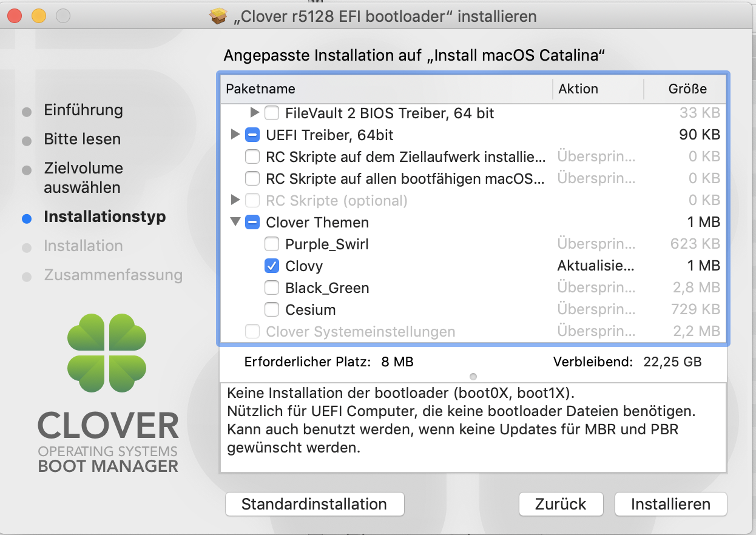The width and height of the screenshot is (756, 535).
Task: Enable RC Skripte auf dem Ziellaufwerk checkbox
Action: coord(252,157)
